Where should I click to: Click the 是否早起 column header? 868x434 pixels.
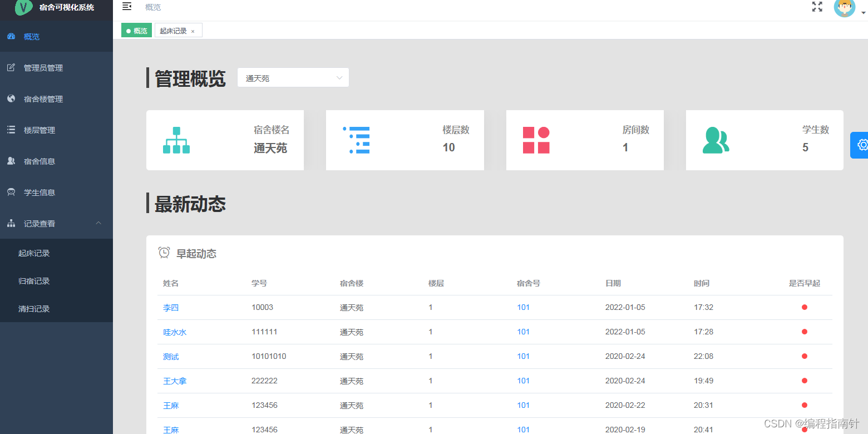coord(805,283)
